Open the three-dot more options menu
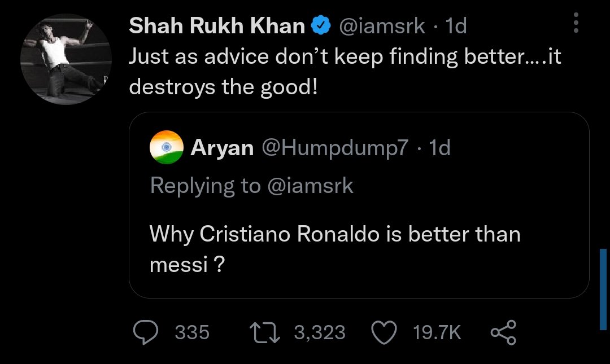The image size is (610, 364). coord(576,23)
